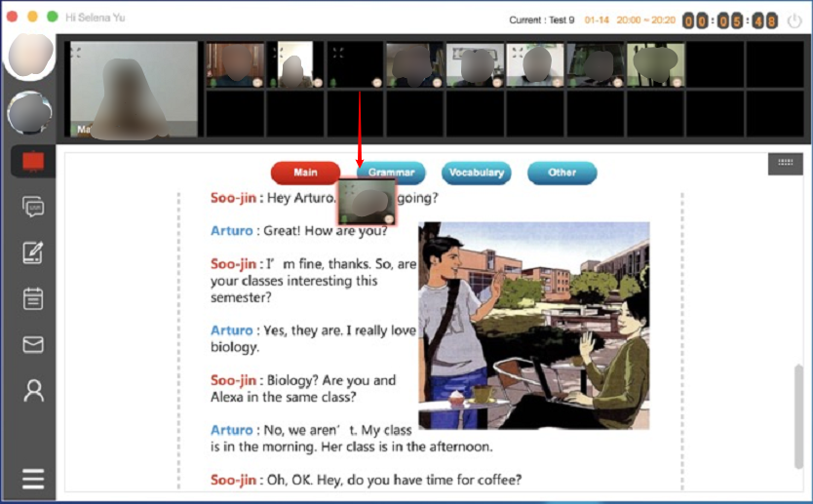Image resolution: width=813 pixels, height=504 pixels.
Task: Switch to the Main tab
Action: coord(305,173)
